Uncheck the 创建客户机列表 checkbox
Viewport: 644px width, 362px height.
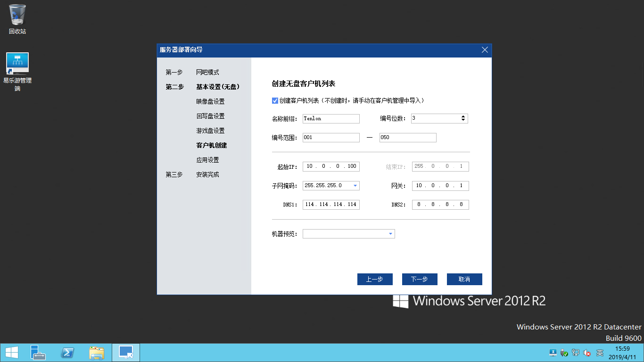pos(275,100)
